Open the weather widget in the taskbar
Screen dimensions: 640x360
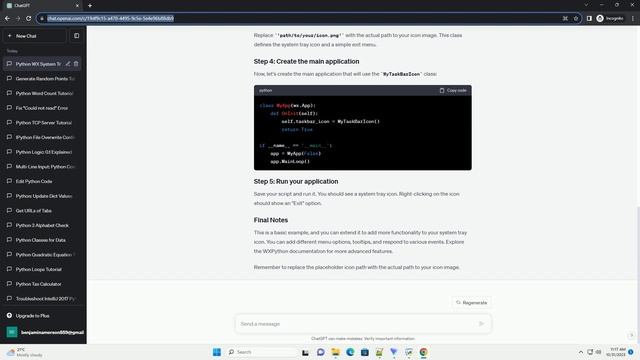tap(24, 352)
